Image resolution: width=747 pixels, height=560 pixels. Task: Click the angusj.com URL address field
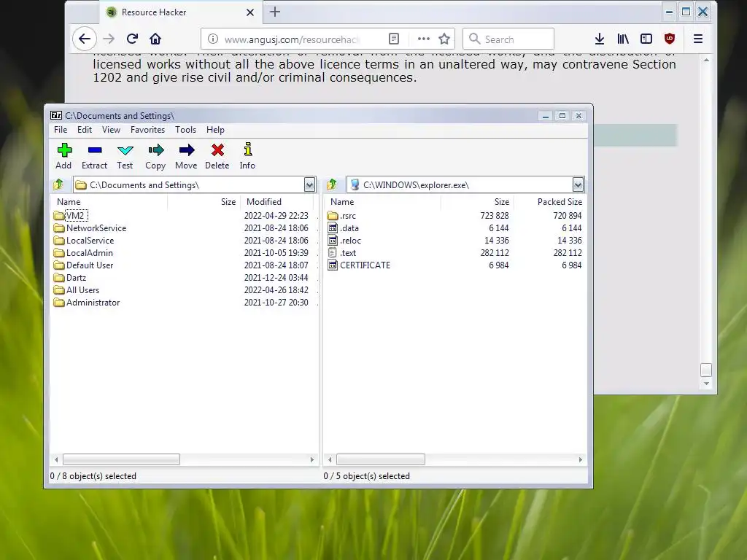[x=292, y=39]
